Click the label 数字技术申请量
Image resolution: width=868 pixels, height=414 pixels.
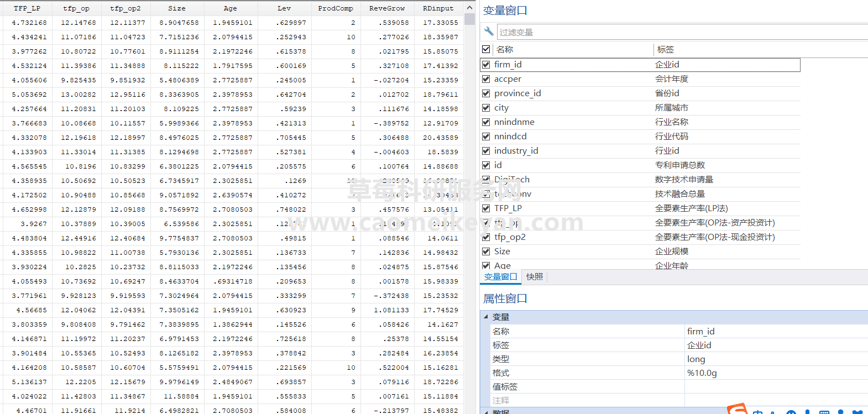pos(684,180)
